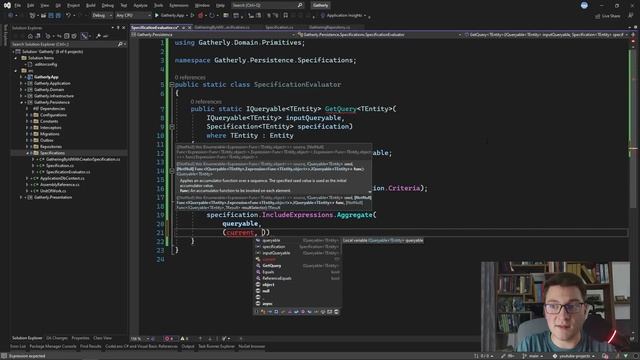640x360 pixels.
Task: Toggle the last IntelliSense filter icon
Action: coord(336,312)
